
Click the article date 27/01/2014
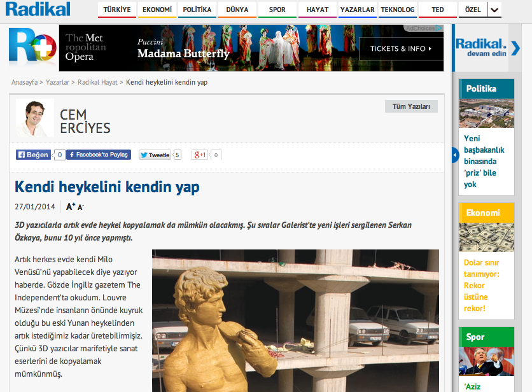(x=34, y=207)
